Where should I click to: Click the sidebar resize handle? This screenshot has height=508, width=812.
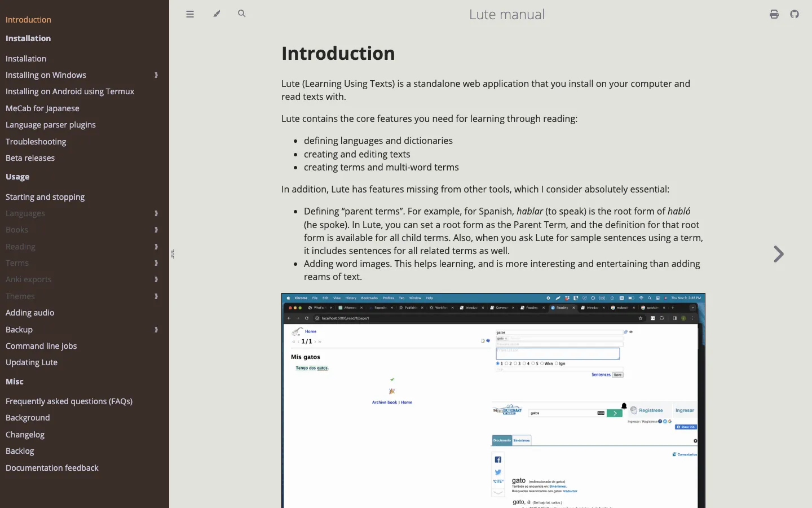[173, 255]
